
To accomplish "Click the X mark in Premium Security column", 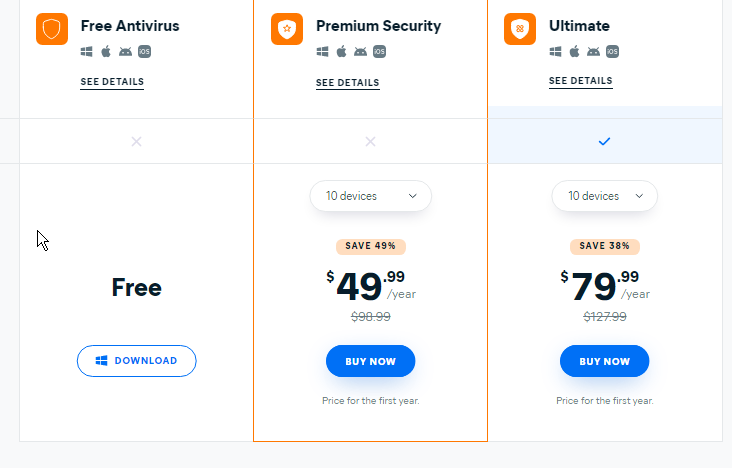I will tap(370, 141).
